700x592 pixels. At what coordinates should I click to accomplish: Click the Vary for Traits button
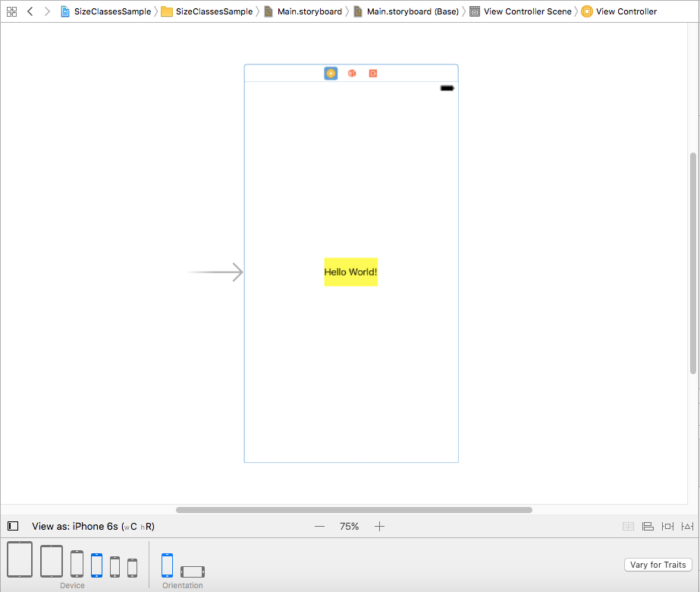tap(658, 565)
